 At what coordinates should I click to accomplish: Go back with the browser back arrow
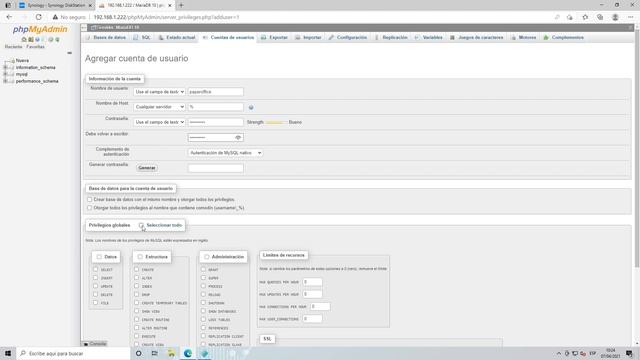point(9,17)
